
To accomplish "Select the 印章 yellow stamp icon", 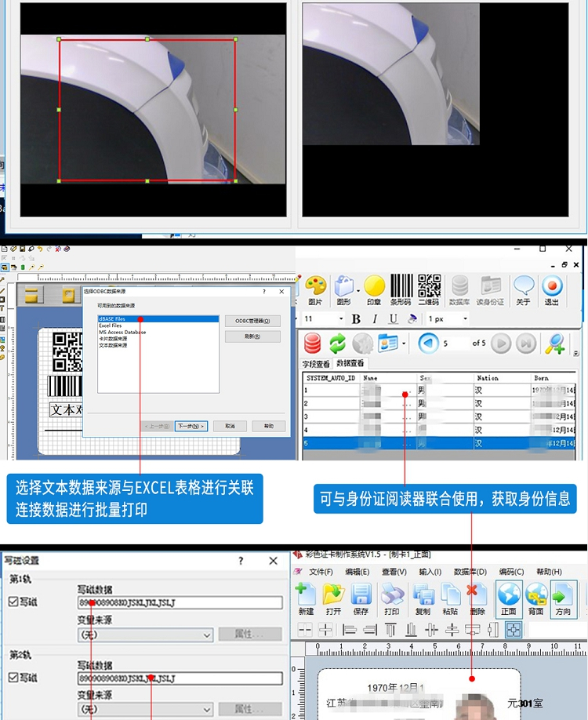I will point(374,287).
